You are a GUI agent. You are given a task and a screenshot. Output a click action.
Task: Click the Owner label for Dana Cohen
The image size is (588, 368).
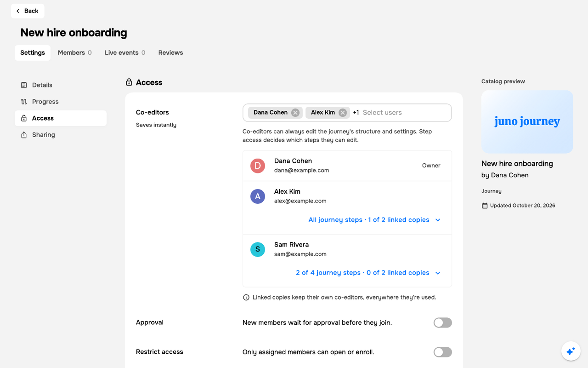point(431,166)
